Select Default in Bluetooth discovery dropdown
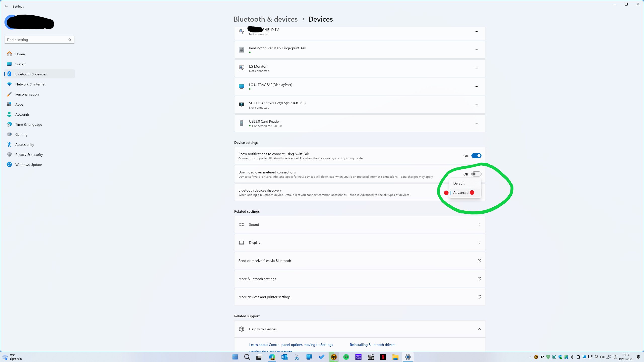 click(459, 183)
